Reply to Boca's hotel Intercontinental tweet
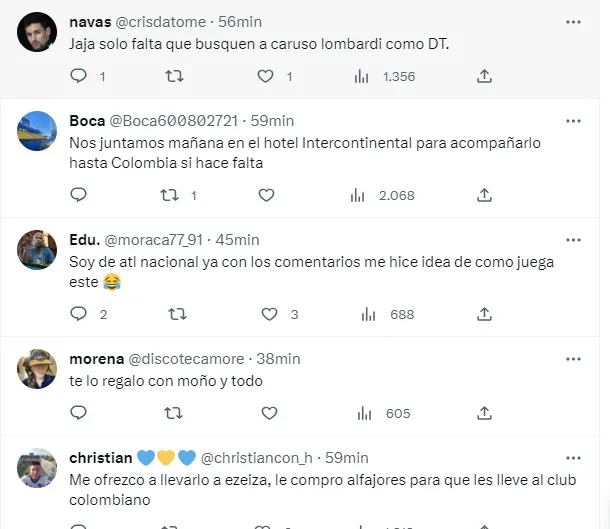Viewport: 610px width, 529px height. [80, 195]
